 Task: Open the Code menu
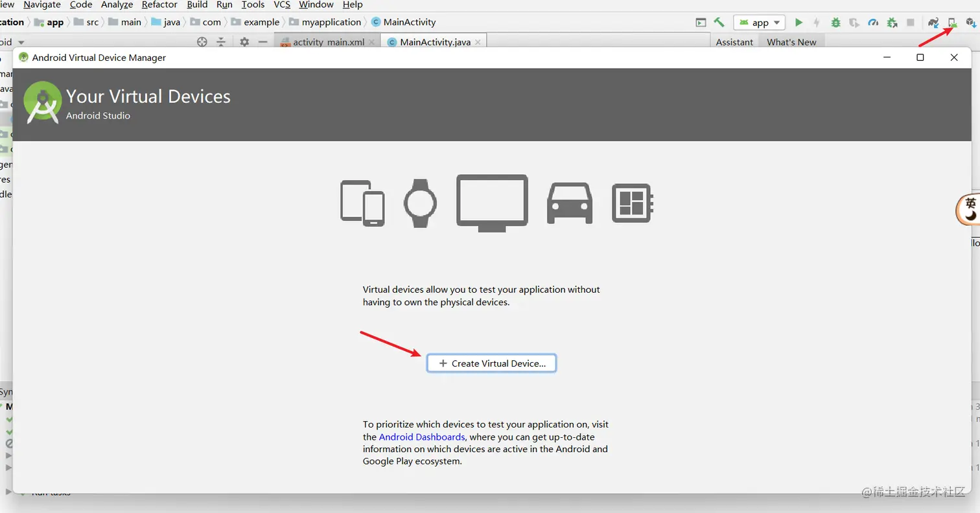coord(81,5)
